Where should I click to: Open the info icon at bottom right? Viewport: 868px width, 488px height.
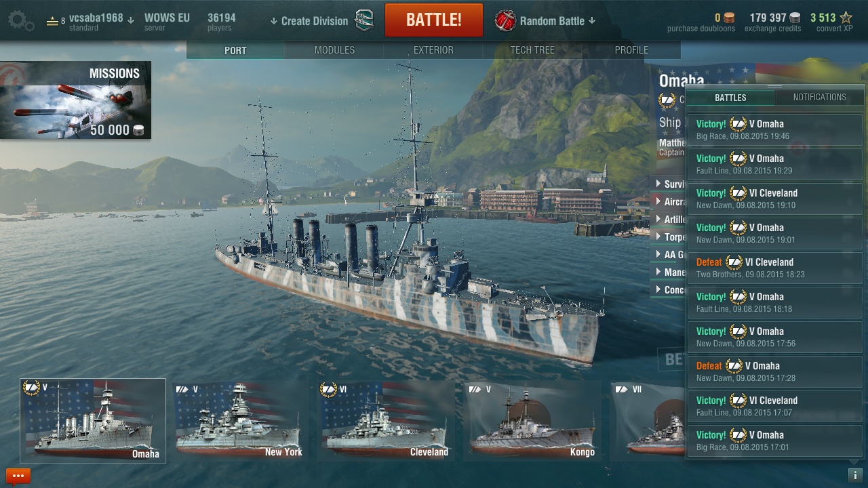(x=855, y=476)
